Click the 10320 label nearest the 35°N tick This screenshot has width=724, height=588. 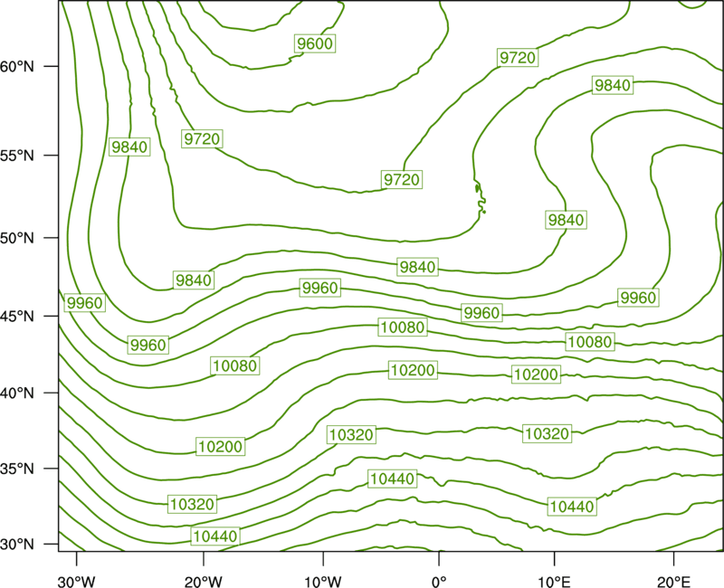pos(192,504)
